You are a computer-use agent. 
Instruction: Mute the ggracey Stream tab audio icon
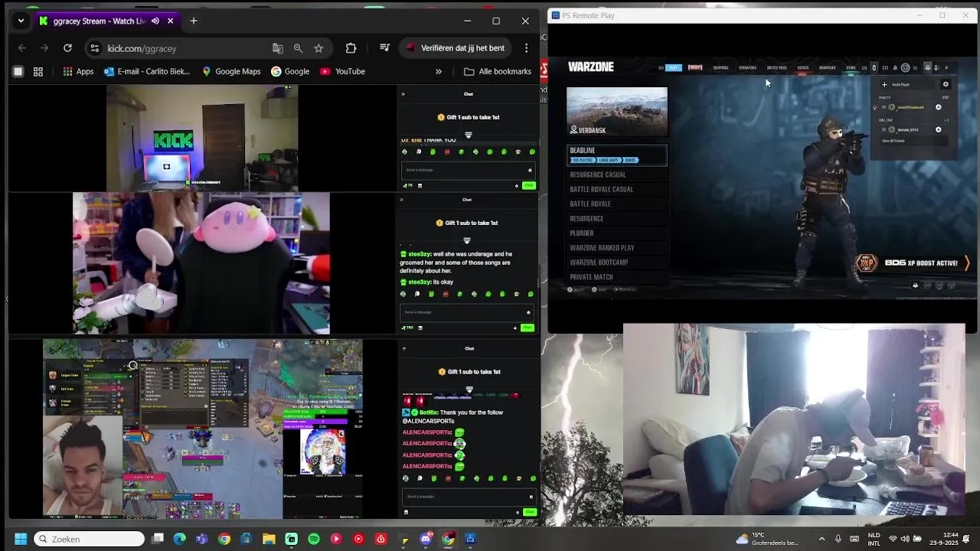click(x=155, y=21)
